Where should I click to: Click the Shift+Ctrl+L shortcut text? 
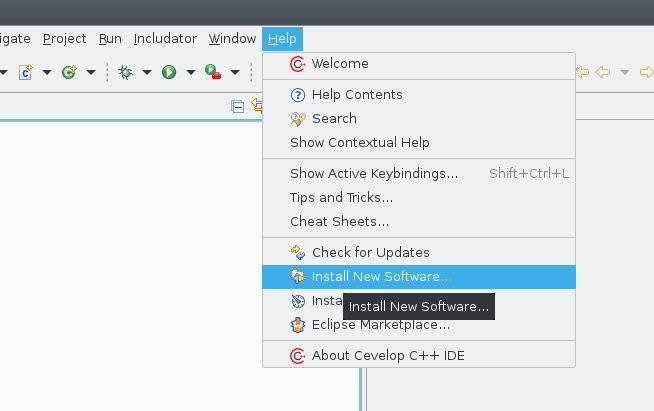[529, 174]
